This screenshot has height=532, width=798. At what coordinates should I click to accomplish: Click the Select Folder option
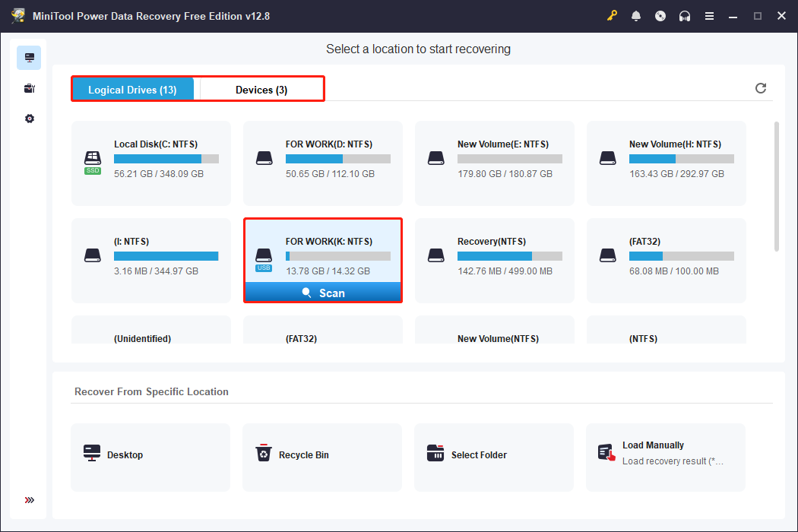(x=493, y=455)
